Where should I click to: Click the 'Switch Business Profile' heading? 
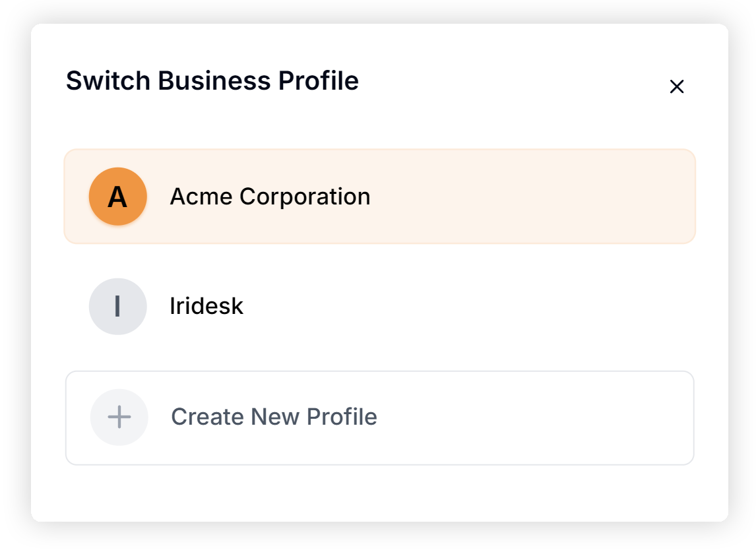pos(212,81)
